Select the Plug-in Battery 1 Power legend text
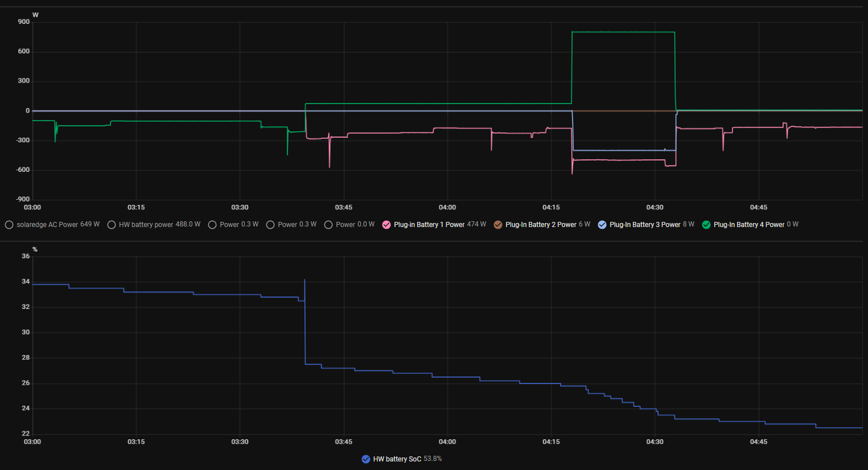 click(x=429, y=225)
